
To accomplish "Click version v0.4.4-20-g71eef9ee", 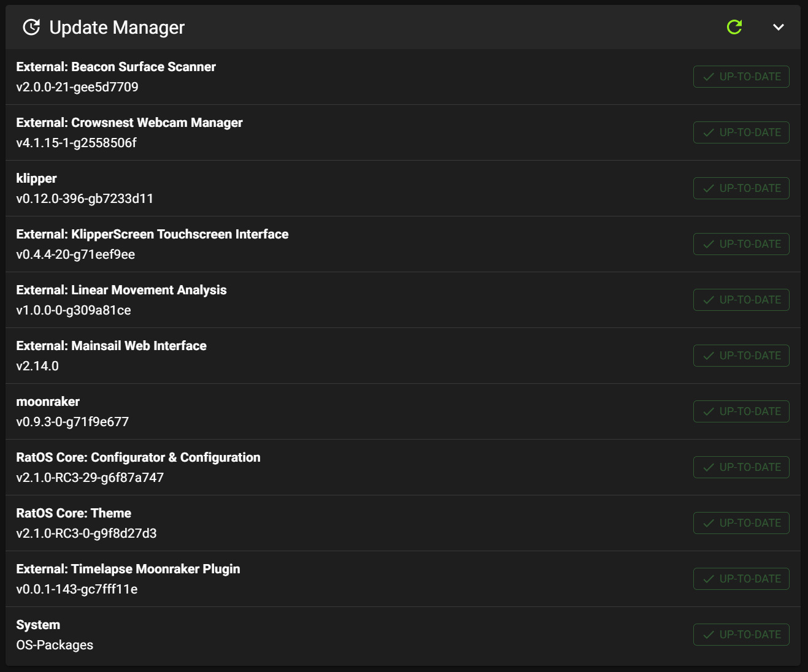I will pyautogui.click(x=75, y=254).
